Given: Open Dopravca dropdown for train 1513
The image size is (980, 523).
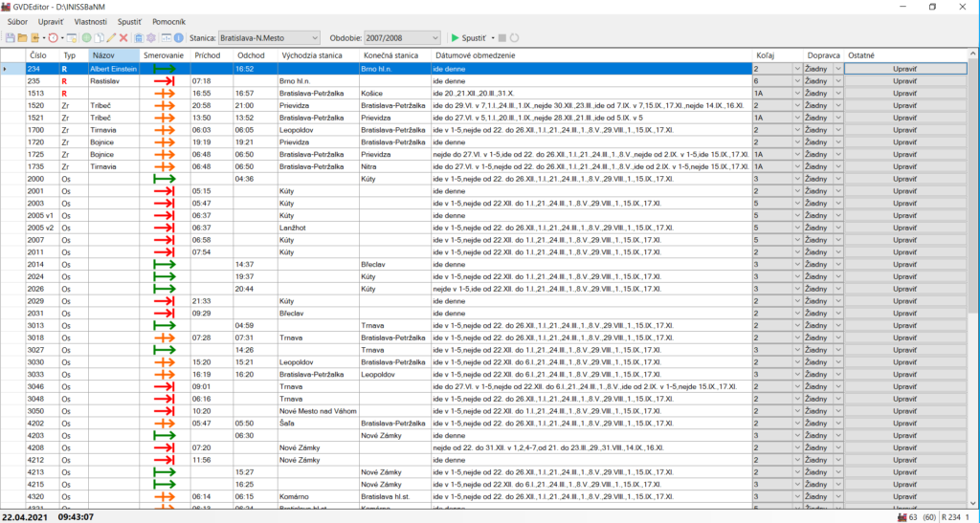Looking at the screenshot, I should 838,94.
